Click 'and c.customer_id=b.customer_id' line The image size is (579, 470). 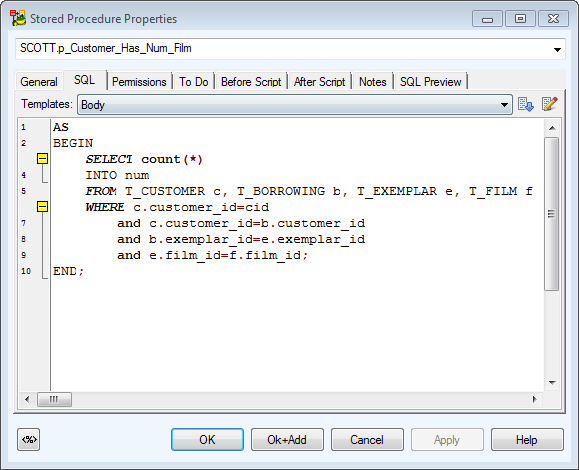(241, 223)
